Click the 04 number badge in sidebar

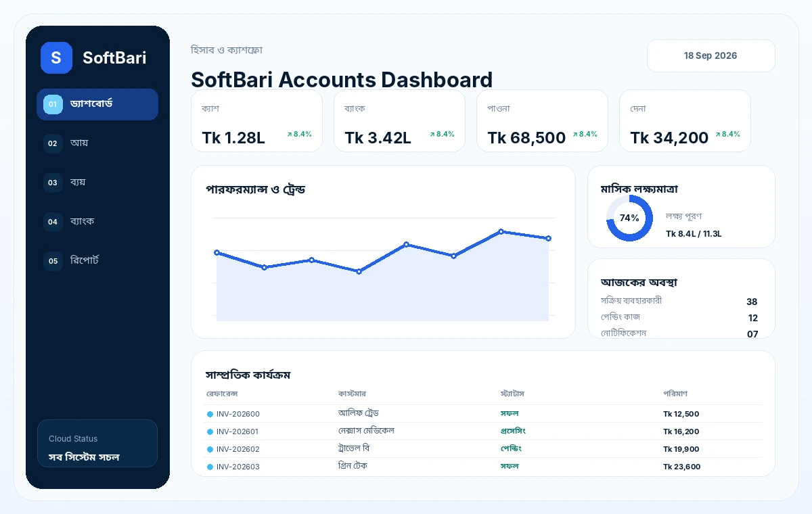tap(53, 222)
